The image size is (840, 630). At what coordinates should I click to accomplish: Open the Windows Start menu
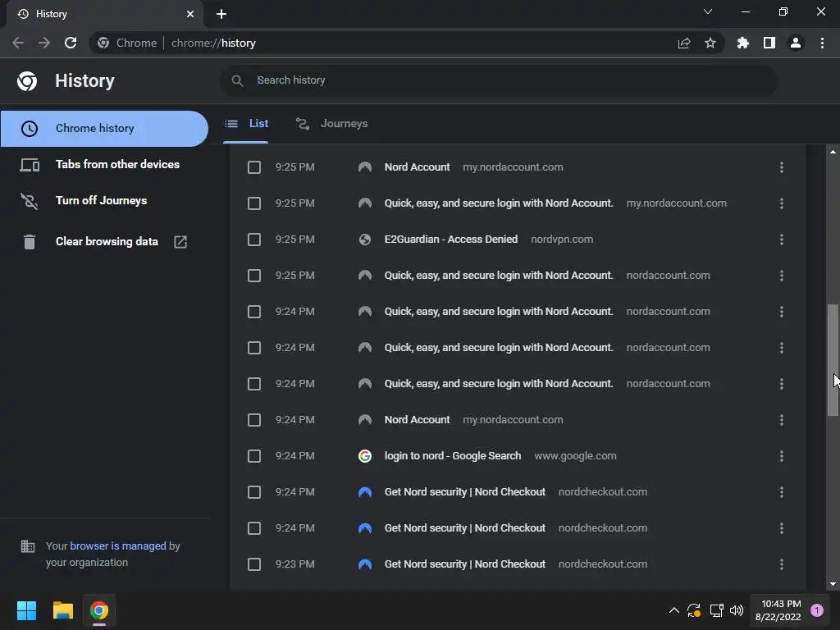[26, 610]
